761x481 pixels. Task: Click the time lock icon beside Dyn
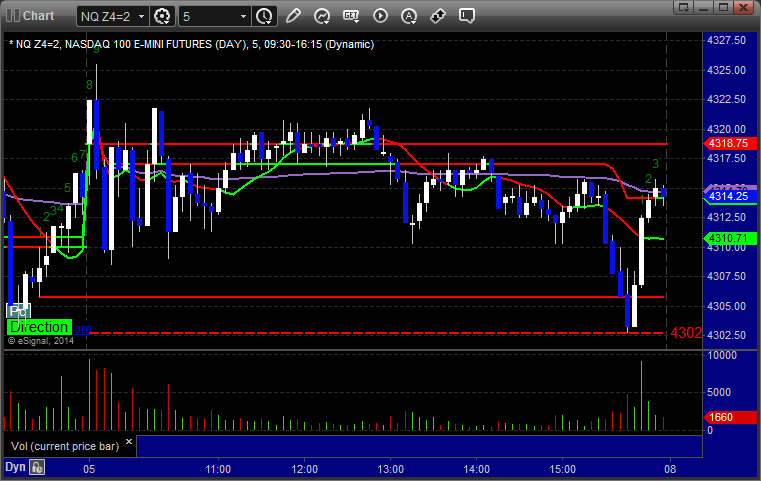tap(37, 467)
